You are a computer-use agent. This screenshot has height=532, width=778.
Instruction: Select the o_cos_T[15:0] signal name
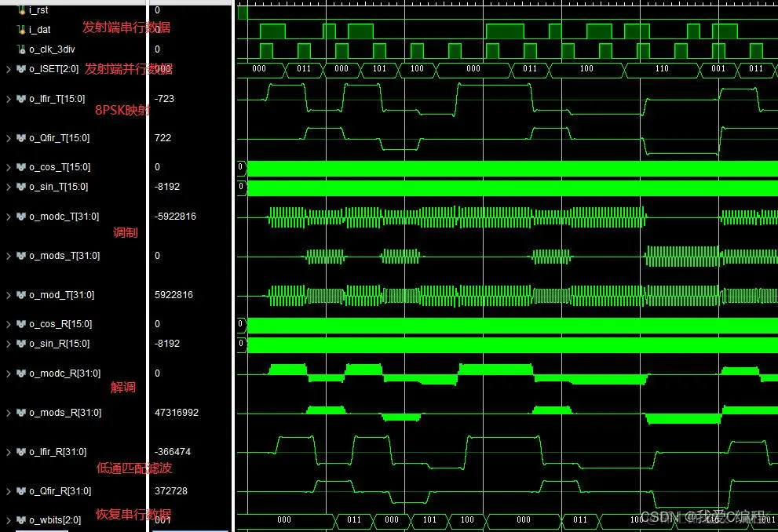[60, 167]
